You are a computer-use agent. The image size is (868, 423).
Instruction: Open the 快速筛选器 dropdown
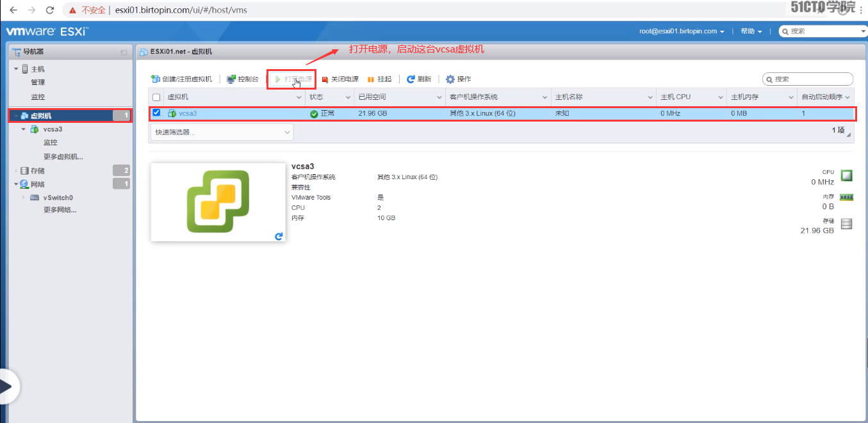(222, 132)
